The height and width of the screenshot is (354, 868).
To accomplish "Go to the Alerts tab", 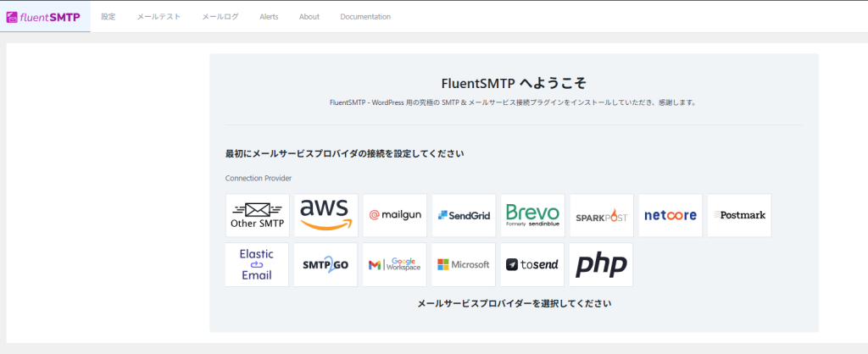I will click(269, 17).
